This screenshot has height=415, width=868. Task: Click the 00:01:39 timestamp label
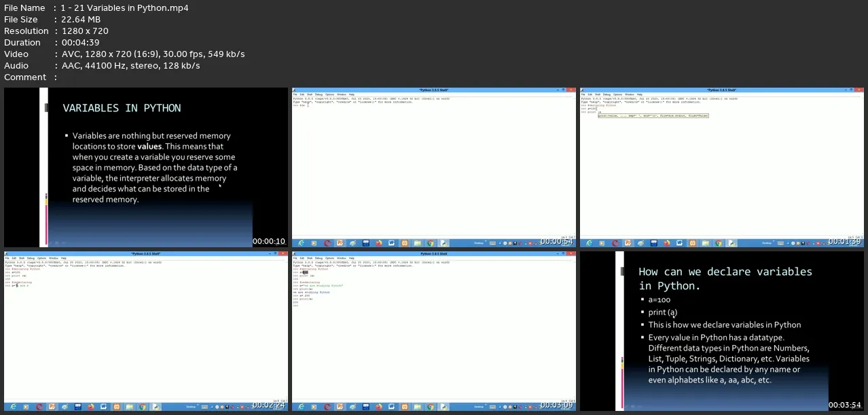pyautogui.click(x=846, y=241)
